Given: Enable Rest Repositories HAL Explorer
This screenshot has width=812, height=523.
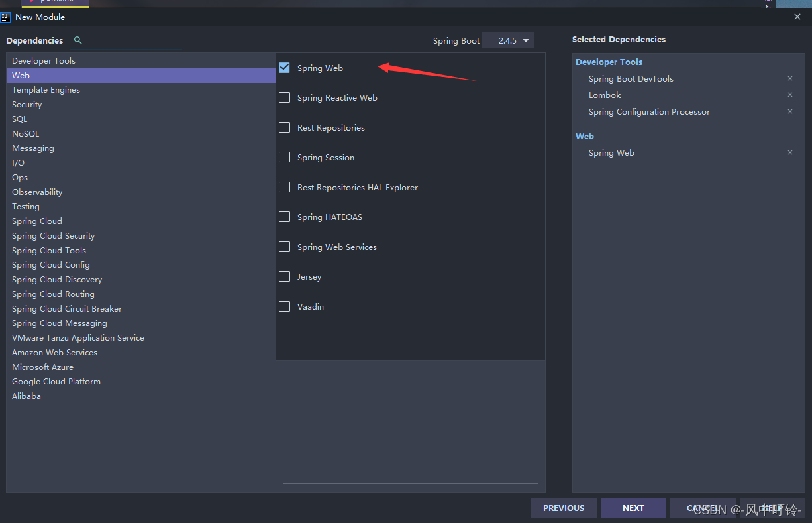Looking at the screenshot, I should click(x=285, y=187).
